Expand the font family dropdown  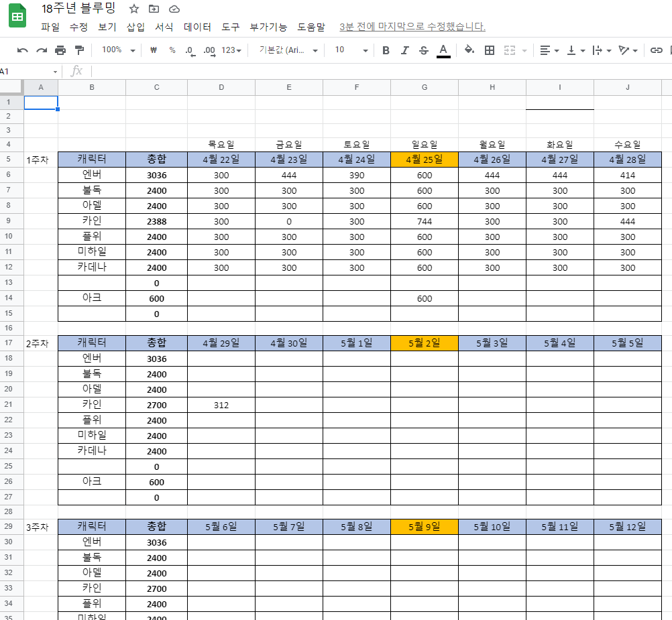click(288, 50)
